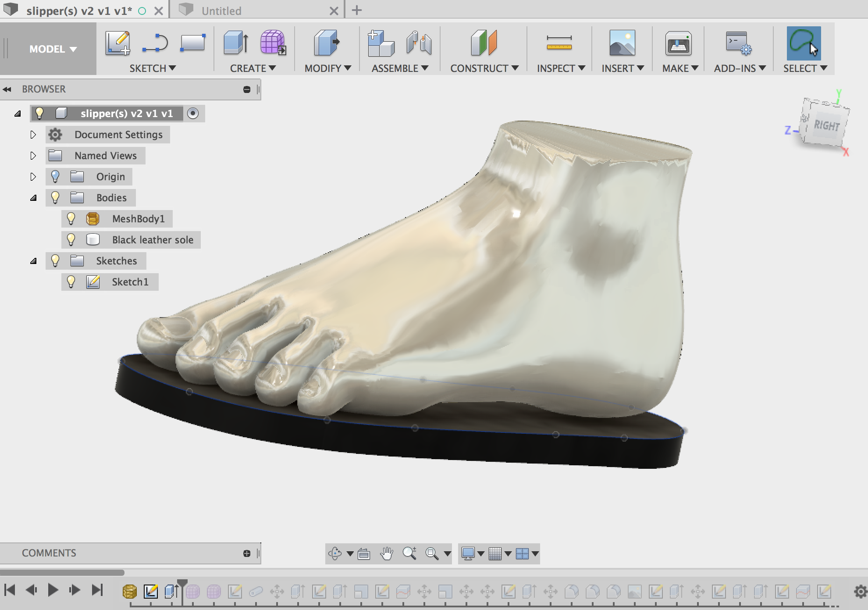Screen dimensions: 868x610
Task: Click the Pan hand icon
Action: pyautogui.click(x=387, y=553)
